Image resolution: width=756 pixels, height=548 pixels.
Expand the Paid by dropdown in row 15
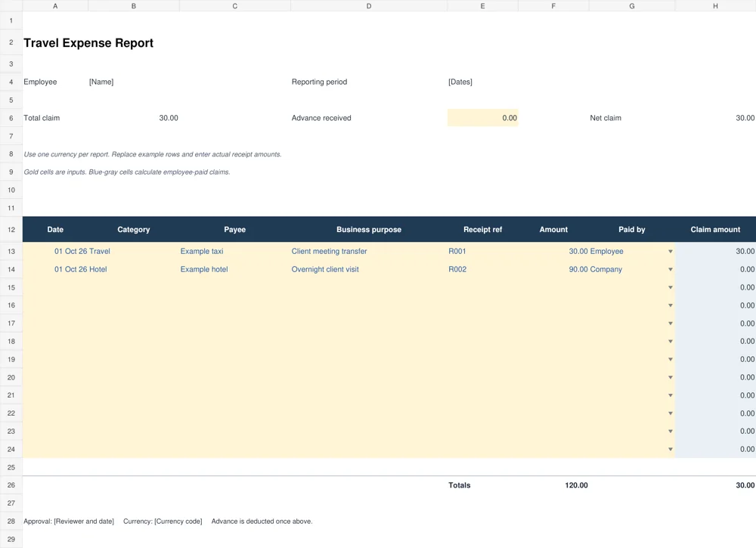click(x=670, y=287)
